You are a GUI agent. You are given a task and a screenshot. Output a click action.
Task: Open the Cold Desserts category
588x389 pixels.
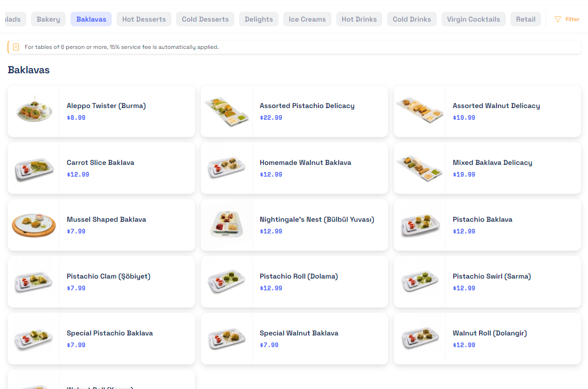pyautogui.click(x=205, y=19)
